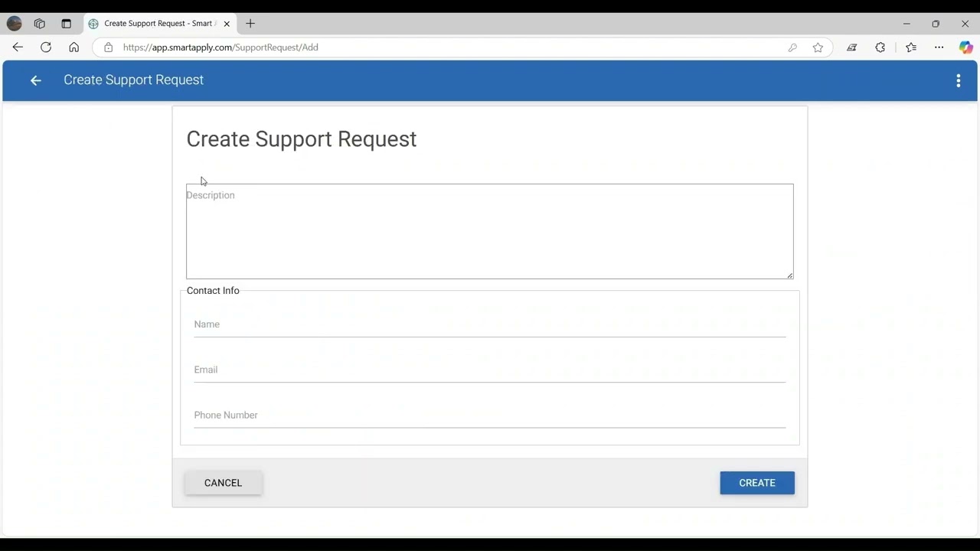The height and width of the screenshot is (551, 980).
Task: Click the browser profile avatar
Action: tap(15, 24)
